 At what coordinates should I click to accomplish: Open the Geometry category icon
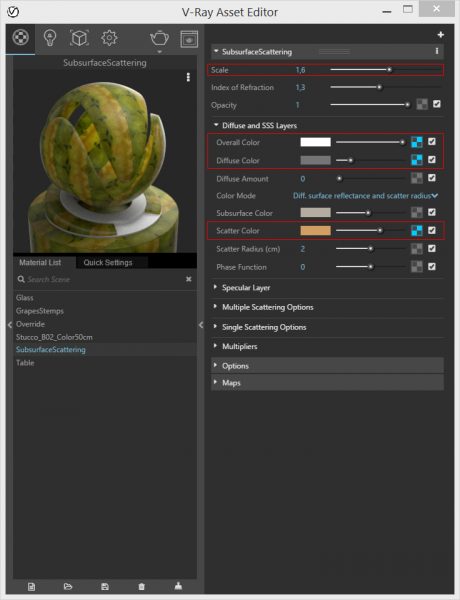[x=79, y=38]
